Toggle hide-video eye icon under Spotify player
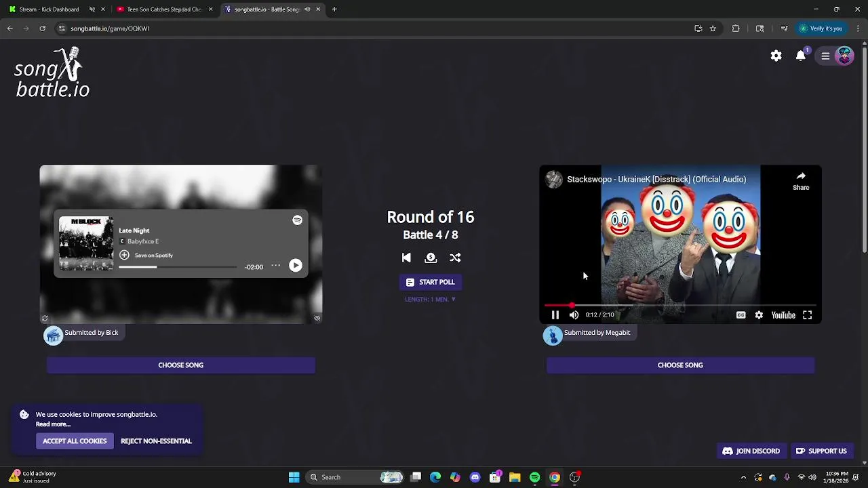This screenshot has height=488, width=868. (317, 319)
